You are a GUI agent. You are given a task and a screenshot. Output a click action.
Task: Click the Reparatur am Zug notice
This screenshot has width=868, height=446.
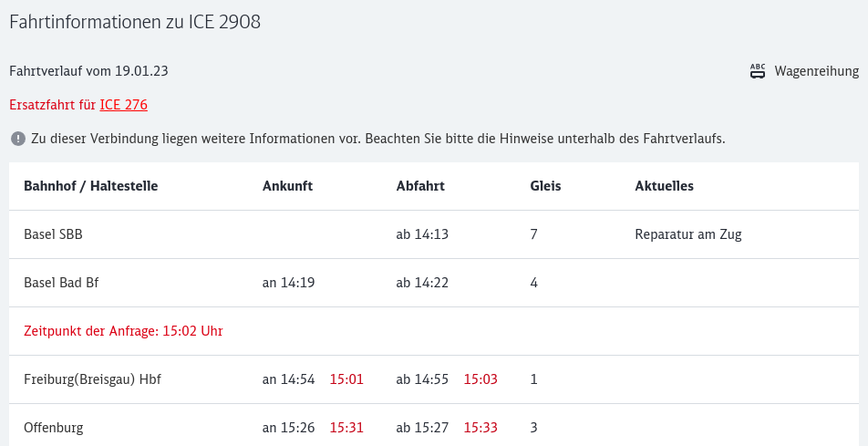tap(688, 234)
